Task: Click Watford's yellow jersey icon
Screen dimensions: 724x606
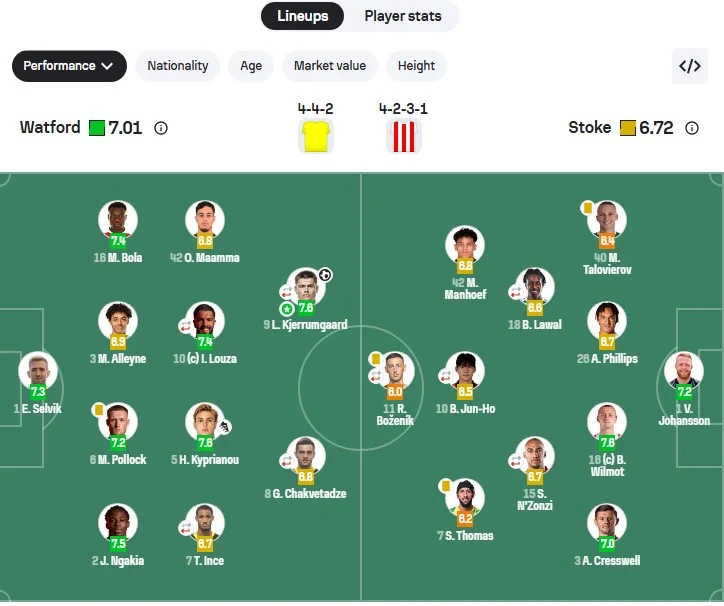Action: (316, 136)
